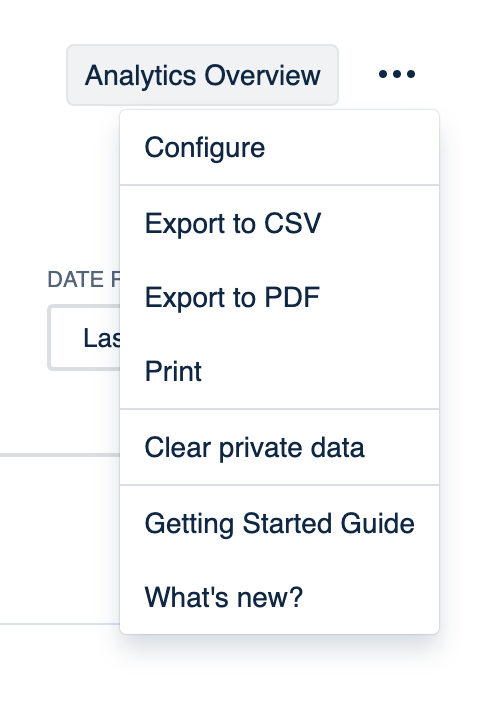Read the Getting Started Guide

pyautogui.click(x=279, y=523)
